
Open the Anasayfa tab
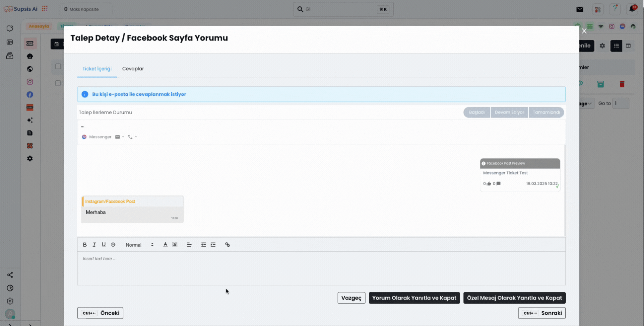click(39, 26)
